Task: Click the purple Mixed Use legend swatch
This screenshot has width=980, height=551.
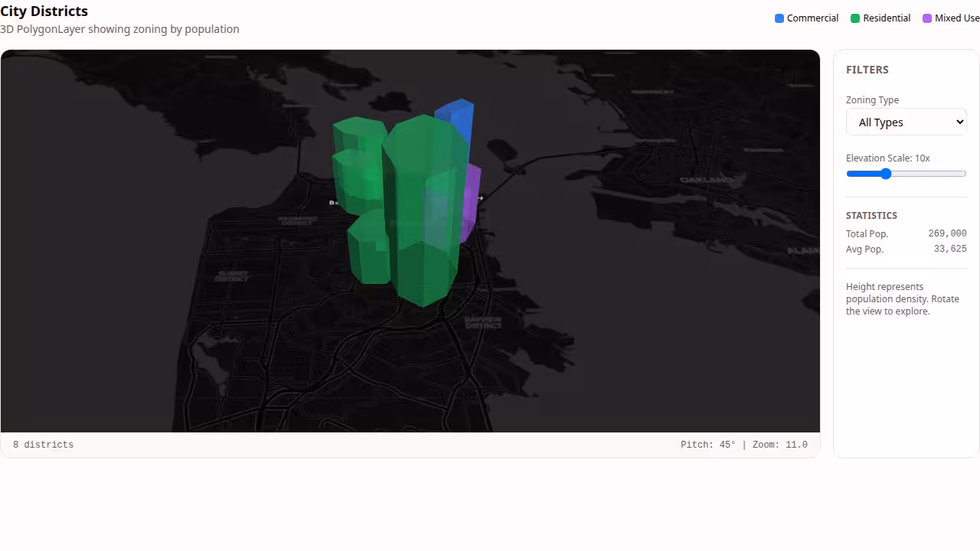Action: coord(927,18)
